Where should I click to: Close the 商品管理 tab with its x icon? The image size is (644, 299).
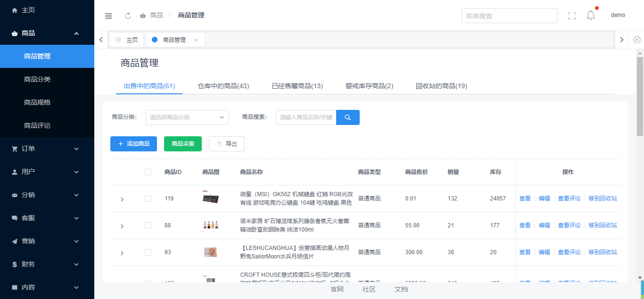196,40
